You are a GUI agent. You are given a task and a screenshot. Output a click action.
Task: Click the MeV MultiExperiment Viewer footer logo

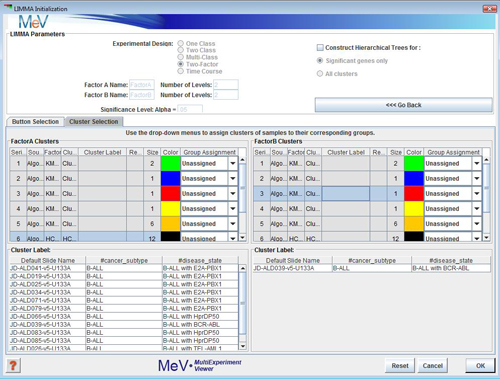(x=199, y=365)
